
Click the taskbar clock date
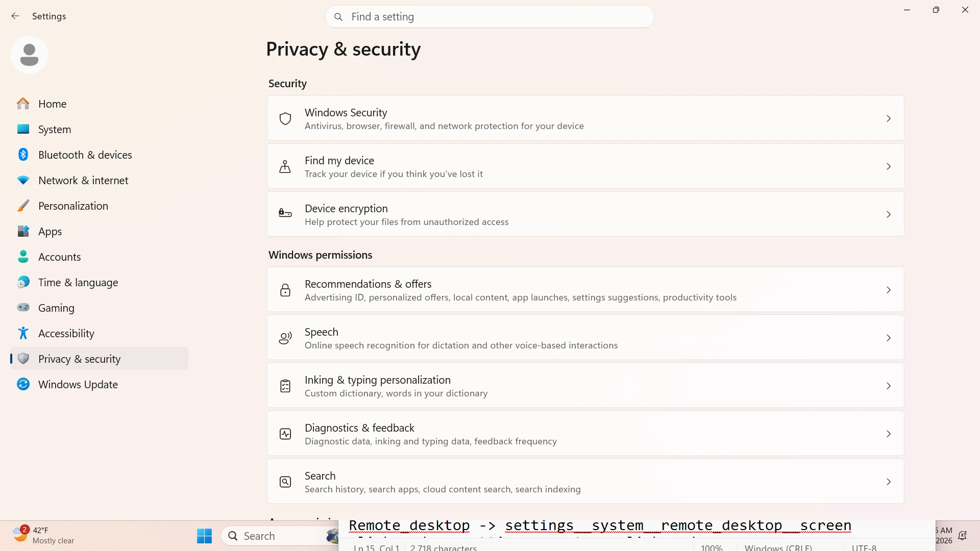pos(944,541)
